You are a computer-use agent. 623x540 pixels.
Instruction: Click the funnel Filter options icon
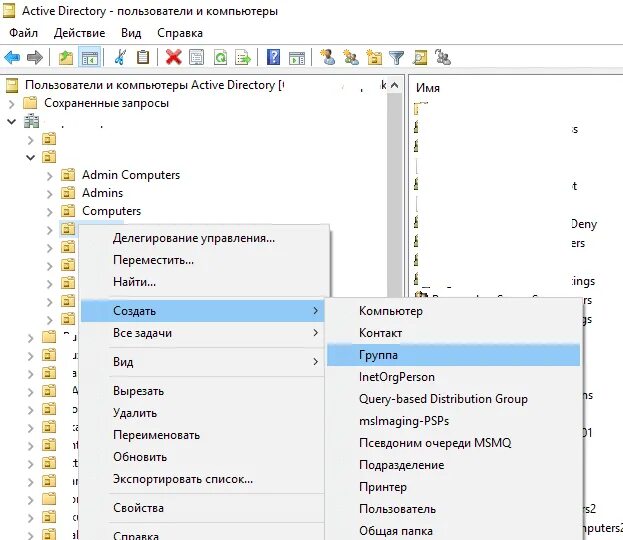(396, 58)
